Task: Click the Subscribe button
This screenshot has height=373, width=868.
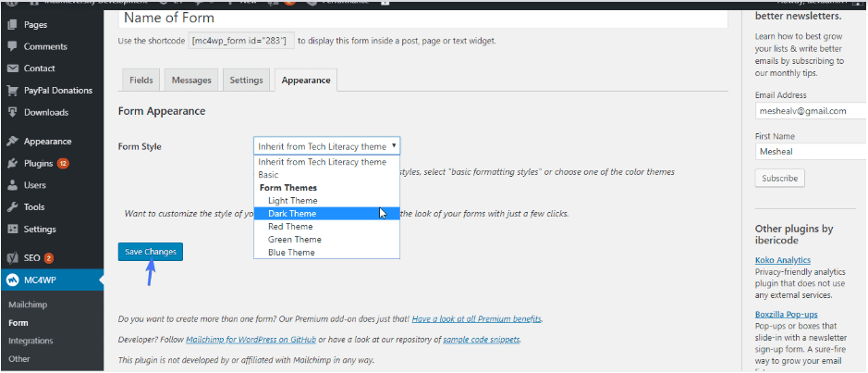Action: pyautogui.click(x=779, y=179)
